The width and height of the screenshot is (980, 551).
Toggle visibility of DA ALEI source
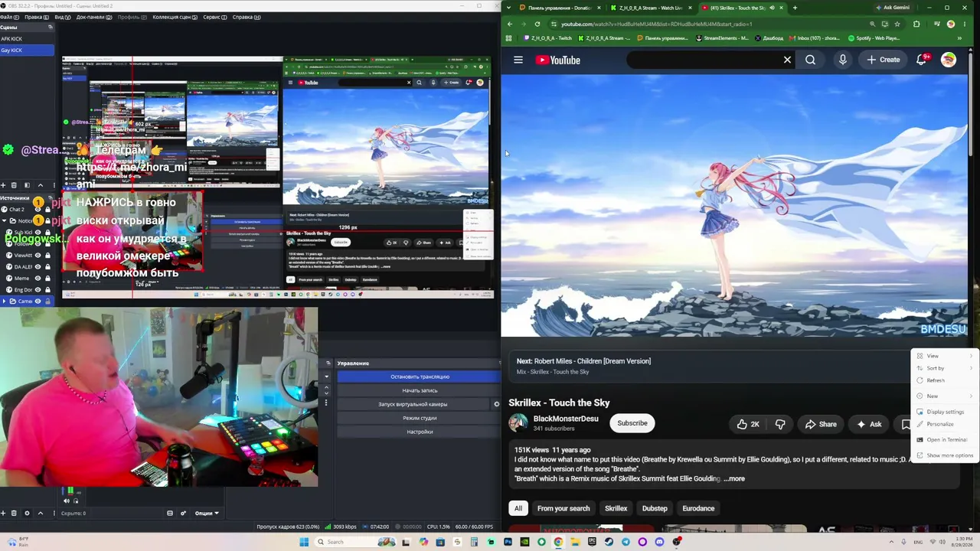(38, 267)
